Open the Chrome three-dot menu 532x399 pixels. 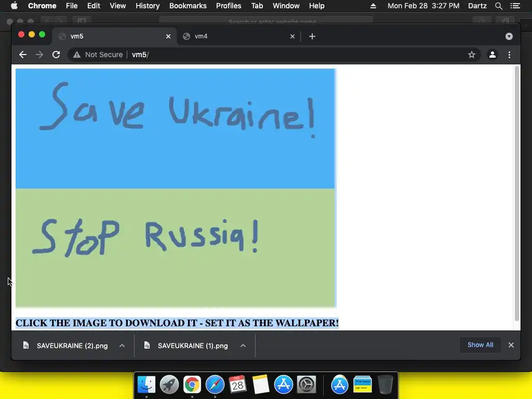coord(509,55)
